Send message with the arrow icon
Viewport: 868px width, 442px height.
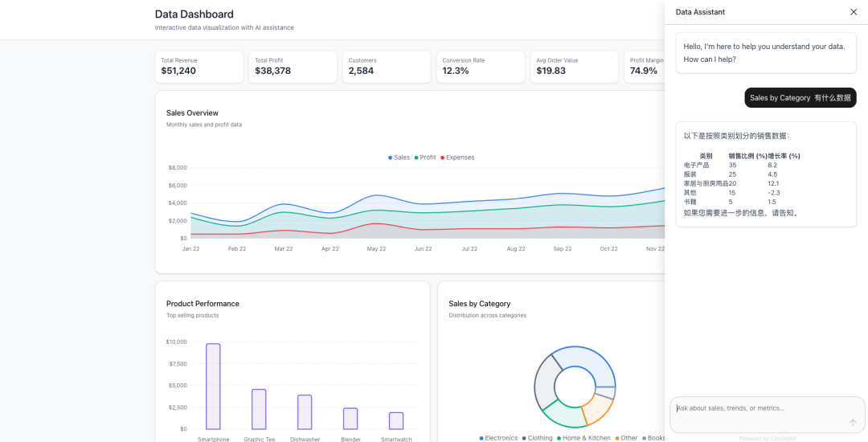[x=853, y=423]
